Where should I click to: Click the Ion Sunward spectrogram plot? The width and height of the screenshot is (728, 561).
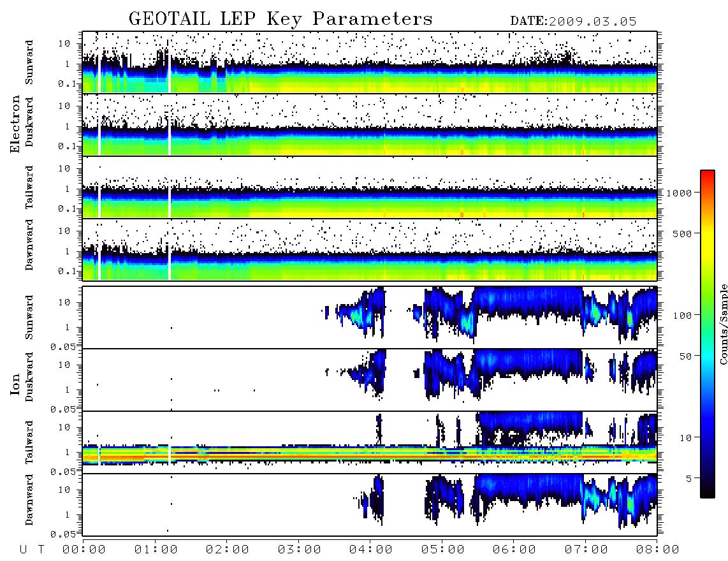coord(370,317)
